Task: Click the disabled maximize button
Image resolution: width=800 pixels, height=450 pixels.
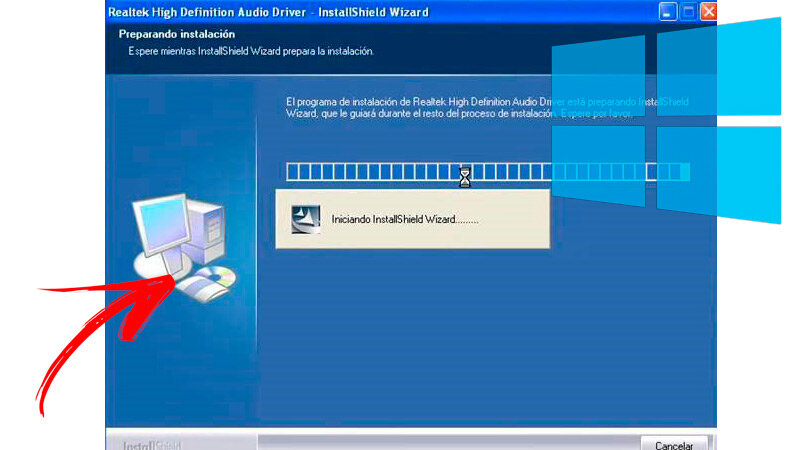Action: tap(688, 11)
